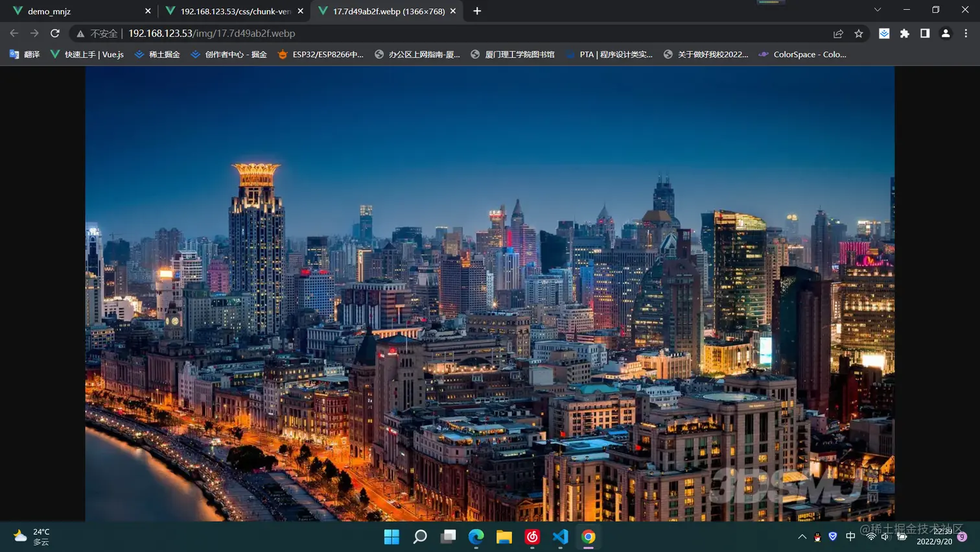Open the 快速上手 | Vue.js bookmark
The image size is (980, 552).
[87, 54]
